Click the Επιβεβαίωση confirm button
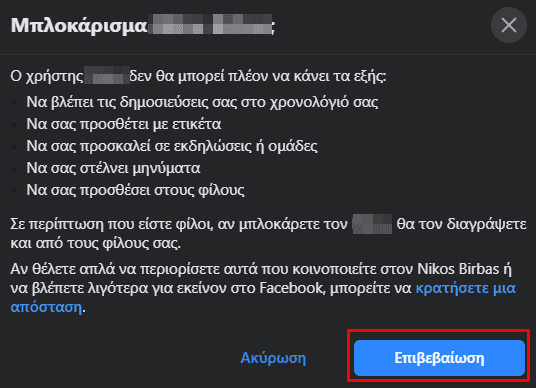Screen dimensions: 536x388 click(x=439, y=358)
